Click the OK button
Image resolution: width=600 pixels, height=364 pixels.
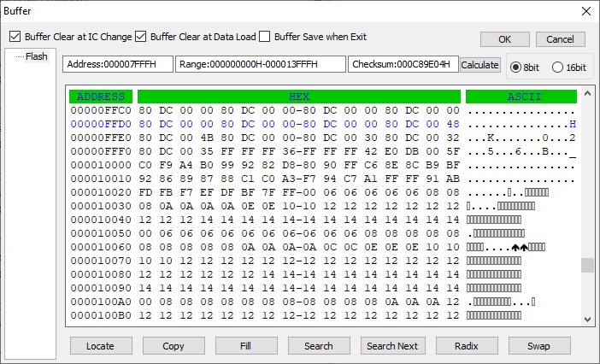(x=504, y=39)
